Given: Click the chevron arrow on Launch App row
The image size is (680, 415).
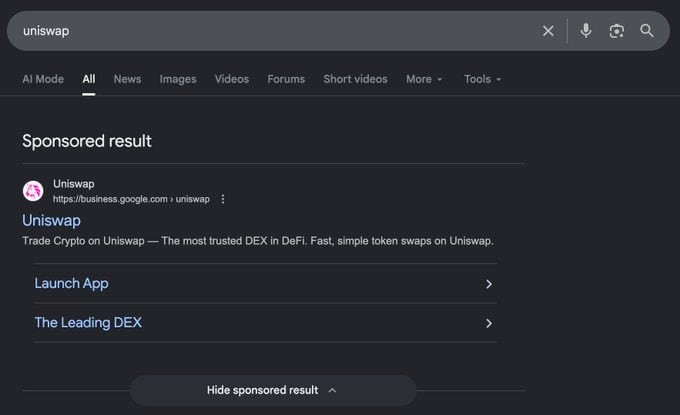Looking at the screenshot, I should point(489,284).
